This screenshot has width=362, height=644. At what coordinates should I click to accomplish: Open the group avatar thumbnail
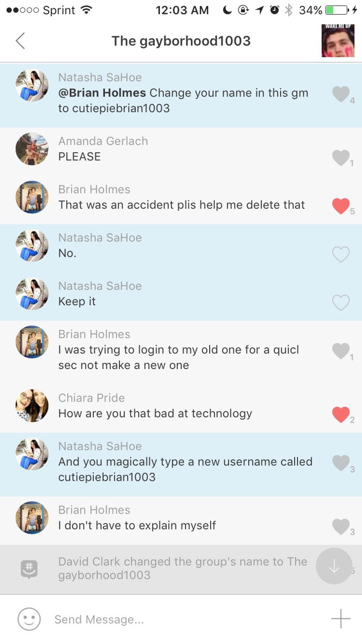(338, 41)
